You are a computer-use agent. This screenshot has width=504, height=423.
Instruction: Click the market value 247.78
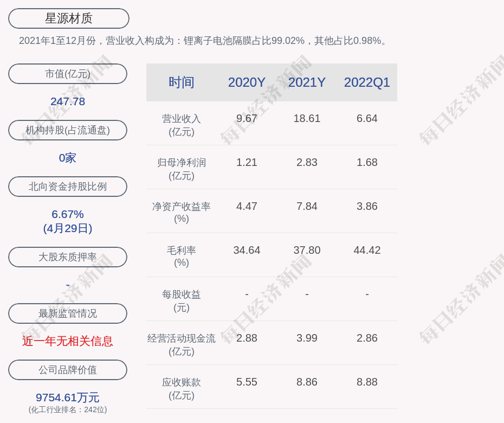(68, 101)
